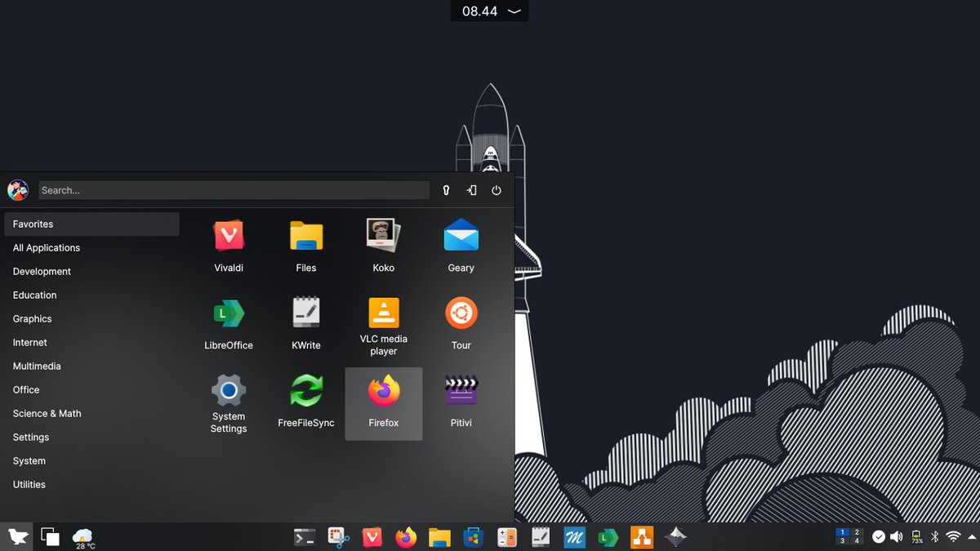Select the Graphics category
Screen dimensions: 980x551
coord(91,318)
